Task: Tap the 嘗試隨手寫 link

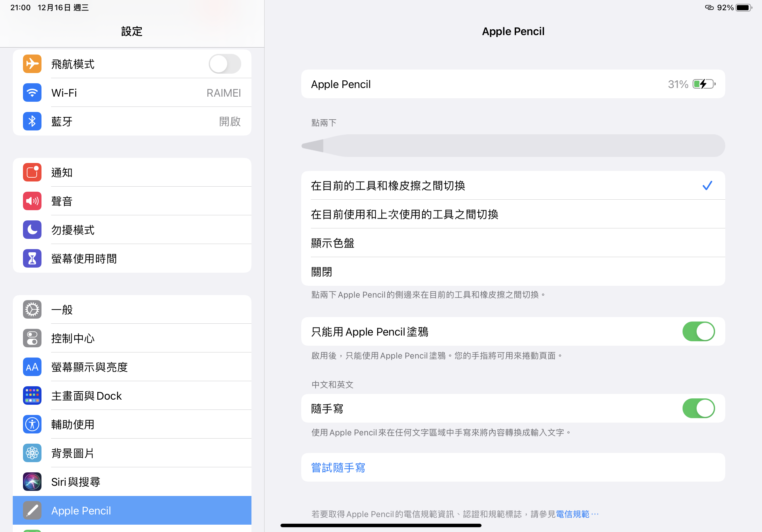Action: pyautogui.click(x=338, y=467)
